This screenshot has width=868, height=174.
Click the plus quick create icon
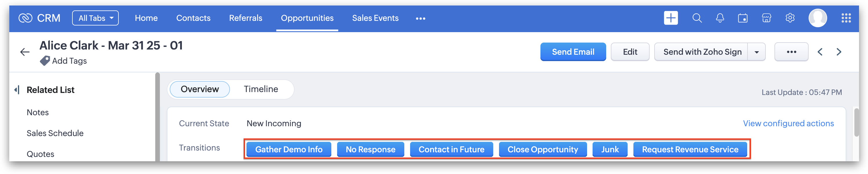point(670,18)
